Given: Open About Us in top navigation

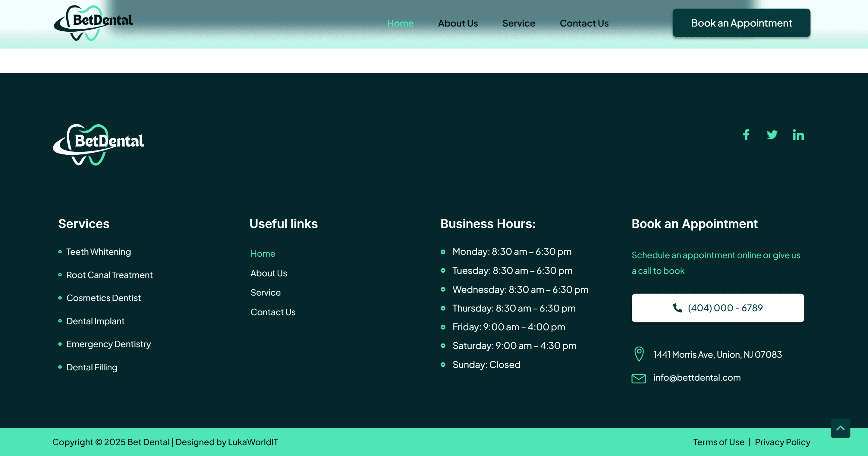Looking at the screenshot, I should pos(458,23).
